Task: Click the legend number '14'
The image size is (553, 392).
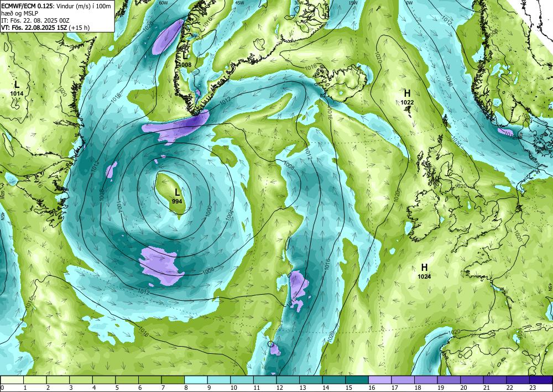Action: click(326, 388)
